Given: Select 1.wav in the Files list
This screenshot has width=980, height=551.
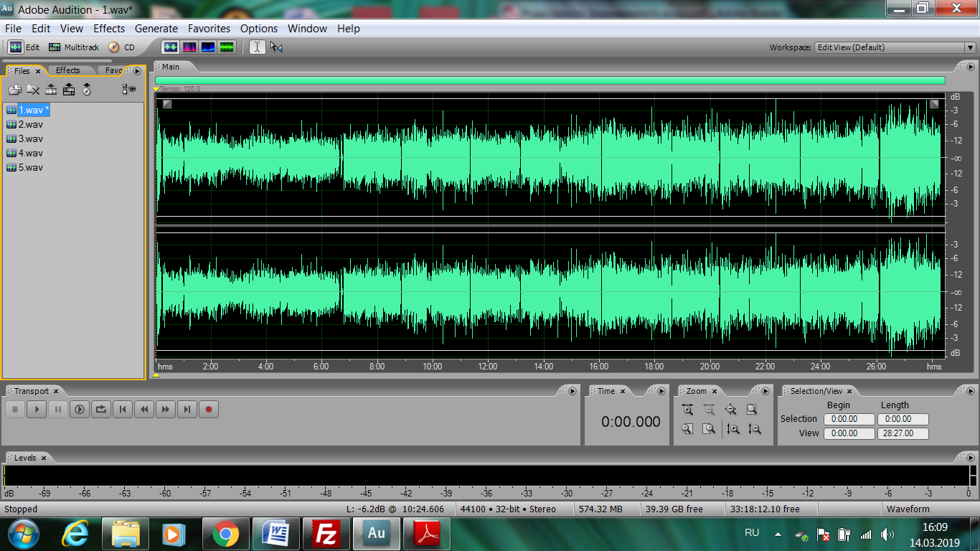Looking at the screenshot, I should tap(34, 110).
